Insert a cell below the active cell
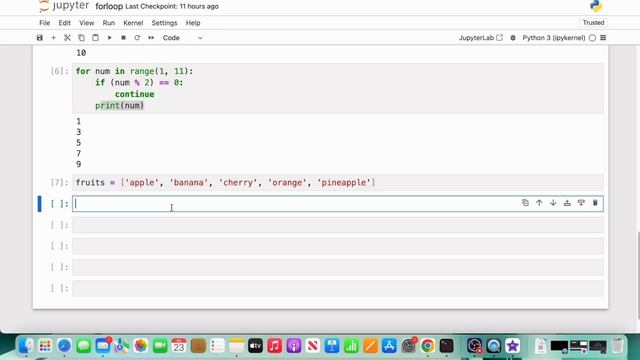This screenshot has height=360, width=640. pos(581,203)
